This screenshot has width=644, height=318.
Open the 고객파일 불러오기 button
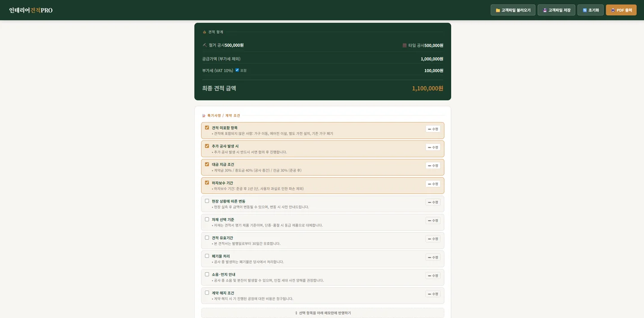click(513, 10)
